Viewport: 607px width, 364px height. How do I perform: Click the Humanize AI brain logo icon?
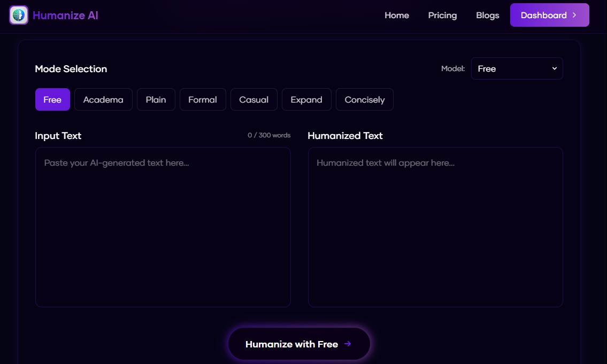19,15
